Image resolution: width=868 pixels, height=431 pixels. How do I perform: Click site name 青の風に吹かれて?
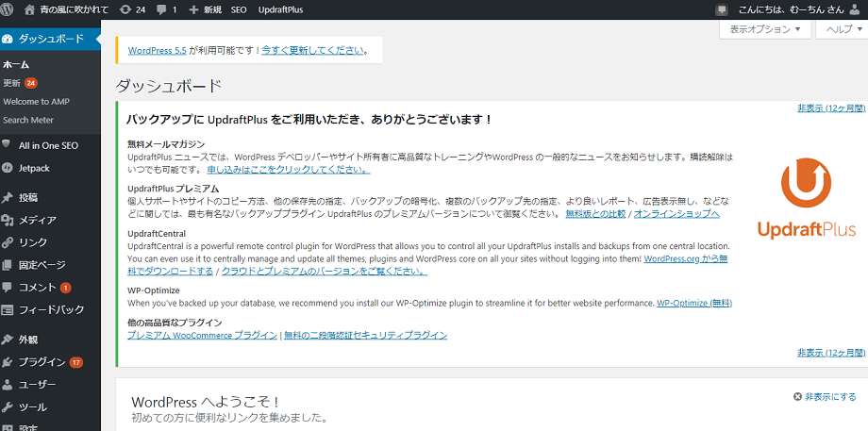[75, 9]
